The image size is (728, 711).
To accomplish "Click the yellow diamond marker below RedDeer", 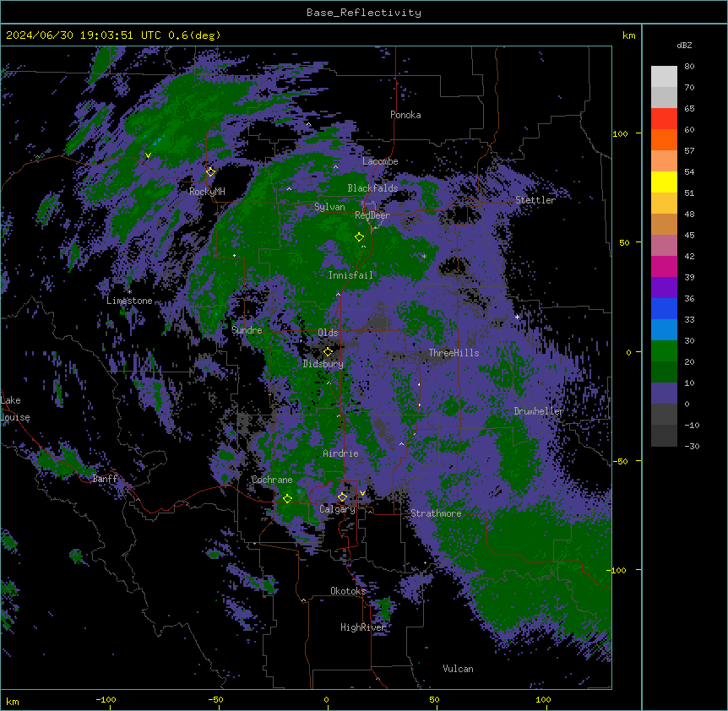I will [x=359, y=236].
